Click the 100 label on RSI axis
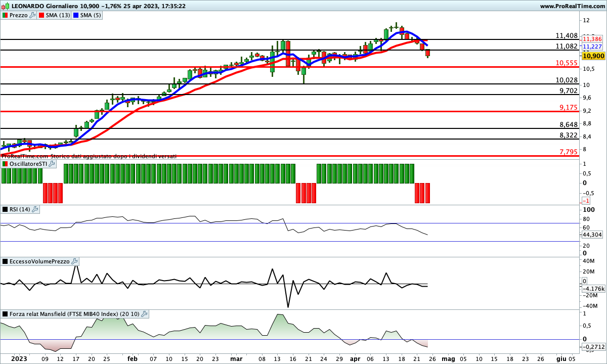The height and width of the screenshot is (364, 607). [588, 209]
